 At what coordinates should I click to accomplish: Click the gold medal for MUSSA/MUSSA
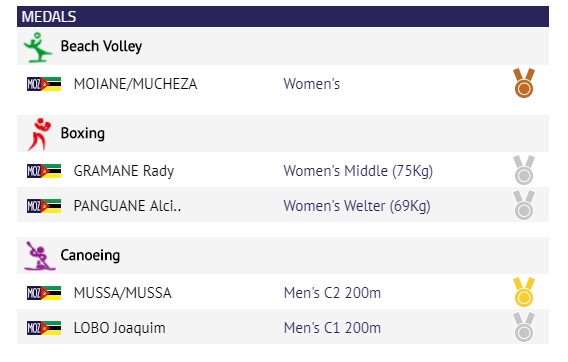pyautogui.click(x=524, y=292)
